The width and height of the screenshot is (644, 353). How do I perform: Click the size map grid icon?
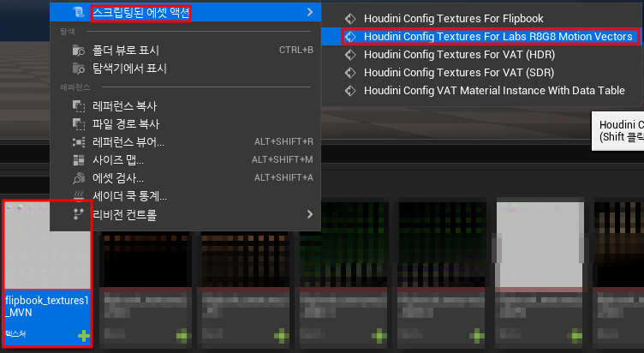click(x=79, y=160)
